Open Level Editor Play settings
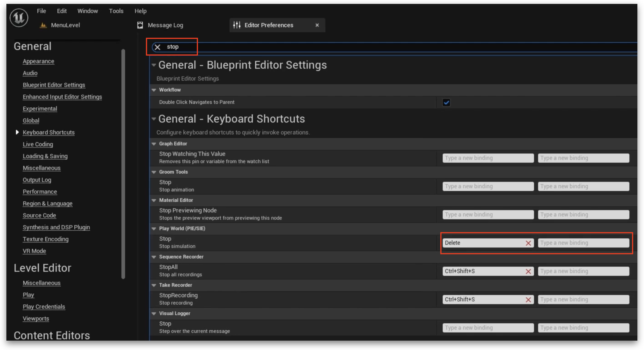644x350 pixels. coord(28,295)
